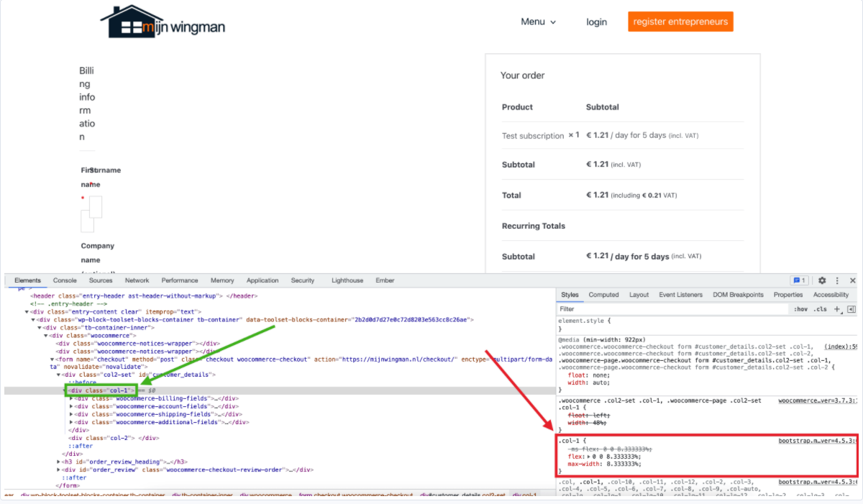
Task: Select the header entry-header node
Action: pyautogui.click(x=144, y=295)
